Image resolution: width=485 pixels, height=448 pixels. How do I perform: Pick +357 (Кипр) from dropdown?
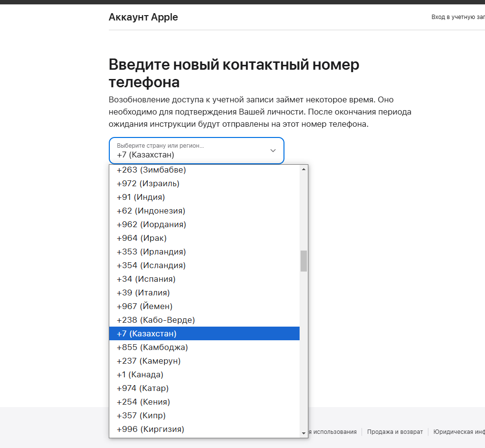[x=204, y=415]
